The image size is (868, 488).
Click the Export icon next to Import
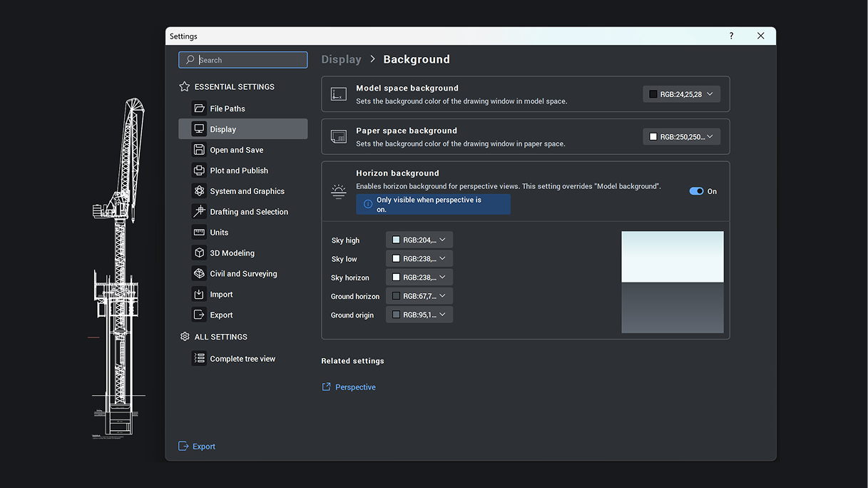pyautogui.click(x=199, y=315)
